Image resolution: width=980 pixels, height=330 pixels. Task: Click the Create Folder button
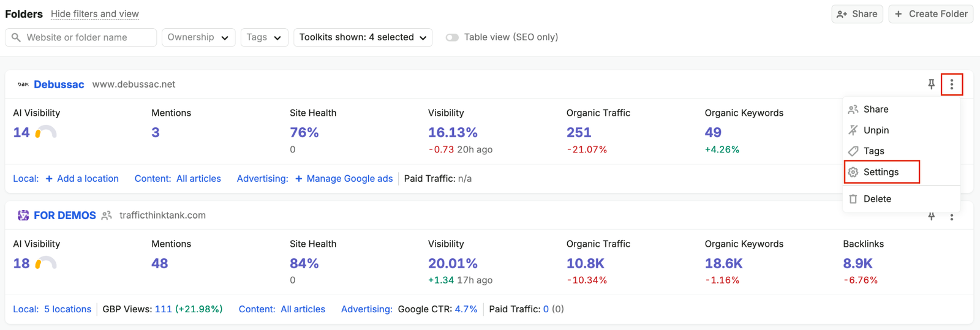point(931,14)
